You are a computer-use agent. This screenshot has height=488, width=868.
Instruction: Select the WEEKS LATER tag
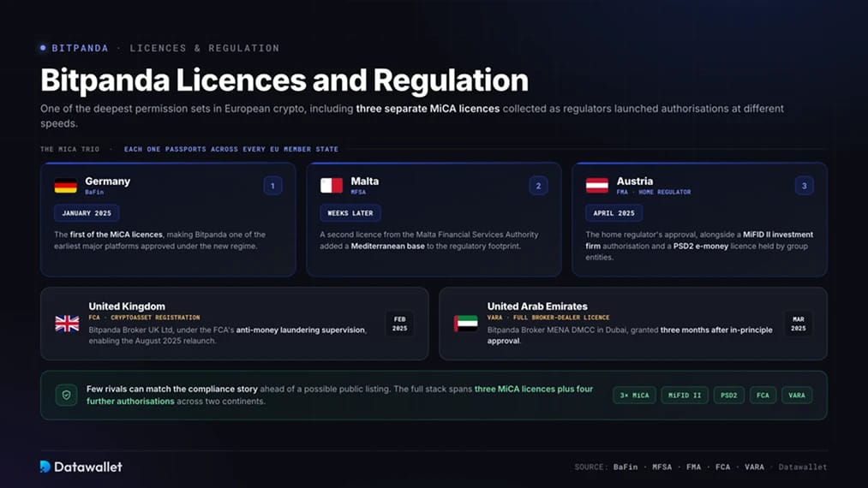(350, 213)
